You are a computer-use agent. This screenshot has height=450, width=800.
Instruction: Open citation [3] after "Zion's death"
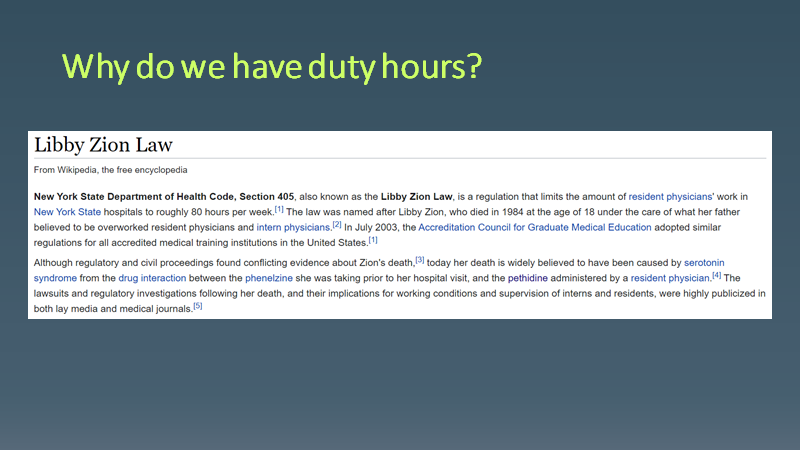[420, 260]
